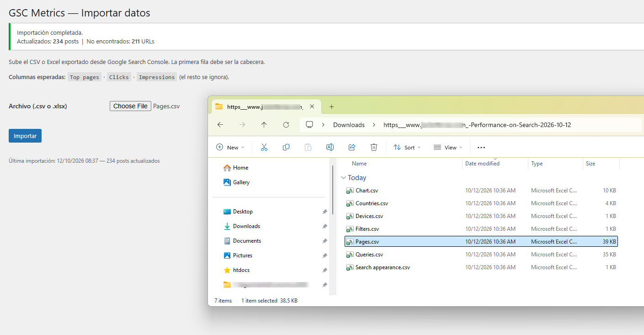
Task: Unpin Desktop from quick access pin icon
Action: click(325, 212)
